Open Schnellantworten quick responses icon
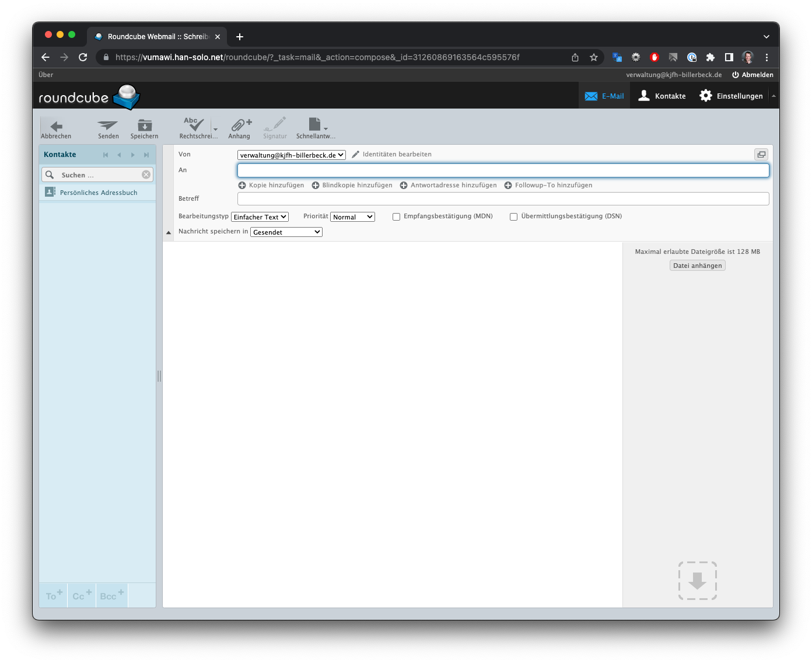This screenshot has height=663, width=812. tap(315, 125)
